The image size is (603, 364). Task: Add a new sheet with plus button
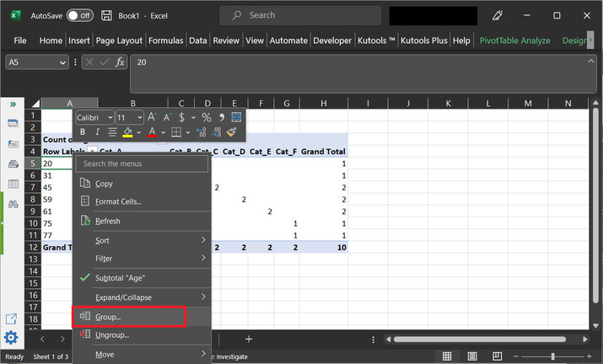click(249, 339)
